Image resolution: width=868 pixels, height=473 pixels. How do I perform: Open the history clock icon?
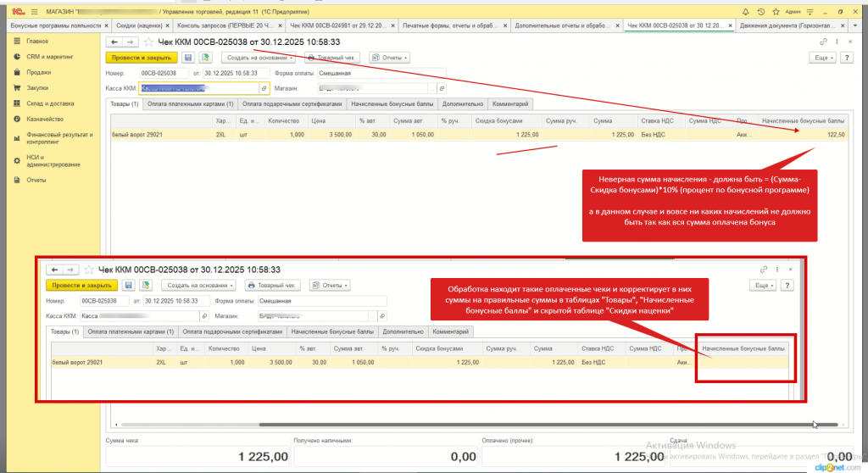[761, 12]
